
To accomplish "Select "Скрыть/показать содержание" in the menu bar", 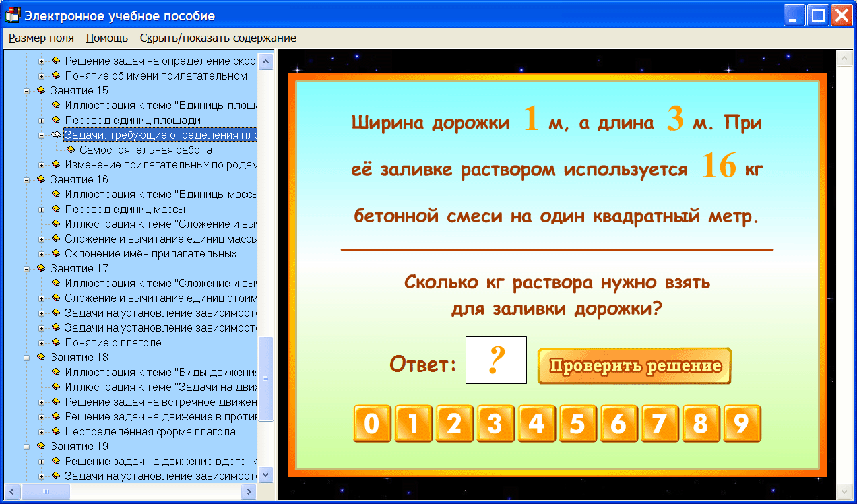I will (218, 38).
